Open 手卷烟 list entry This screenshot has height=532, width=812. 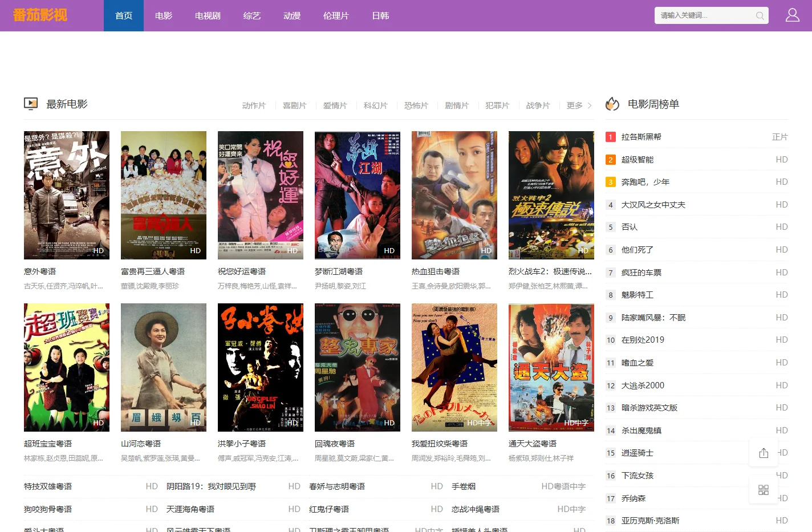coord(464,486)
